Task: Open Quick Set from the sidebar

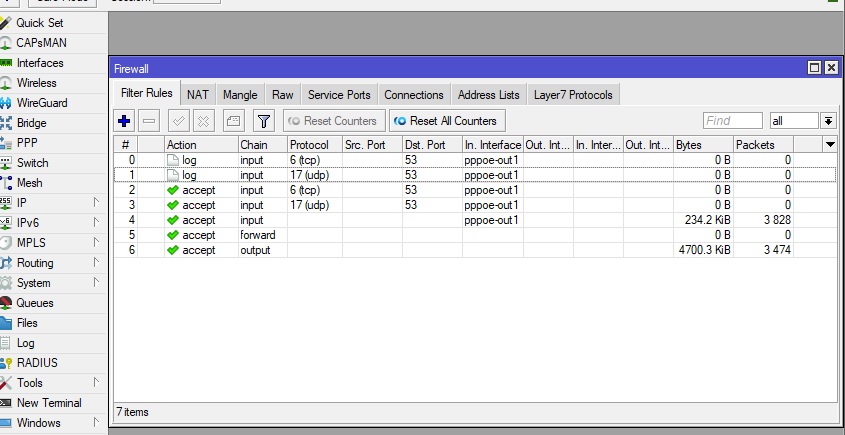Action: click(39, 23)
